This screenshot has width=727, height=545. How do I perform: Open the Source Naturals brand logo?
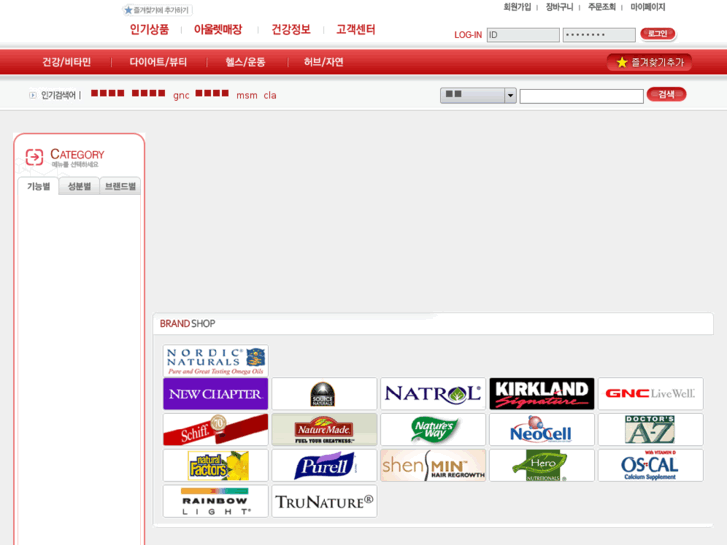click(324, 394)
